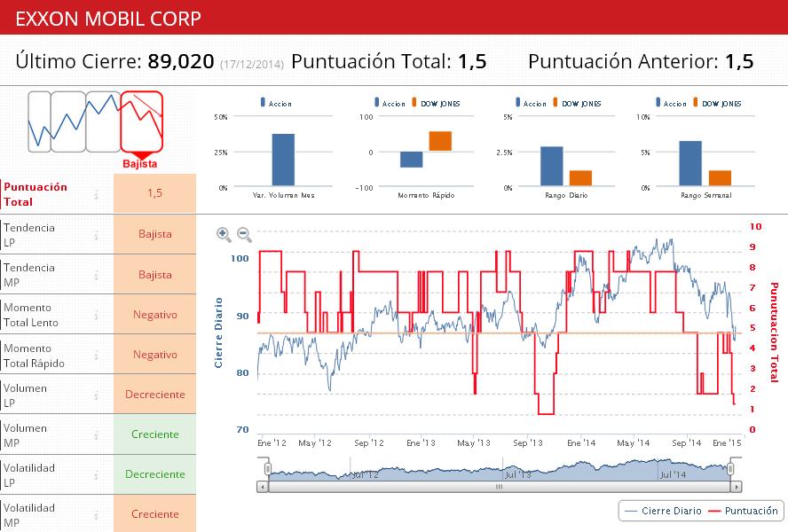Click the Creciente value for Volatilidad MP
788x532 pixels.
point(154,514)
